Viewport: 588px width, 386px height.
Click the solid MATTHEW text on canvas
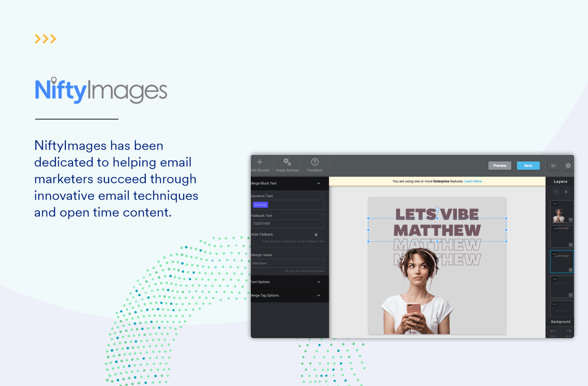[x=437, y=230]
